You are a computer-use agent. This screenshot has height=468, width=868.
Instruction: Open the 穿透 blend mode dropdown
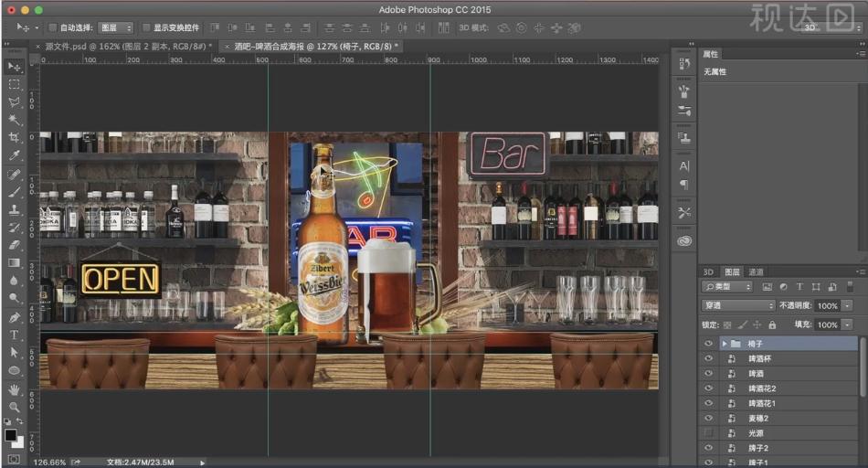click(x=738, y=305)
